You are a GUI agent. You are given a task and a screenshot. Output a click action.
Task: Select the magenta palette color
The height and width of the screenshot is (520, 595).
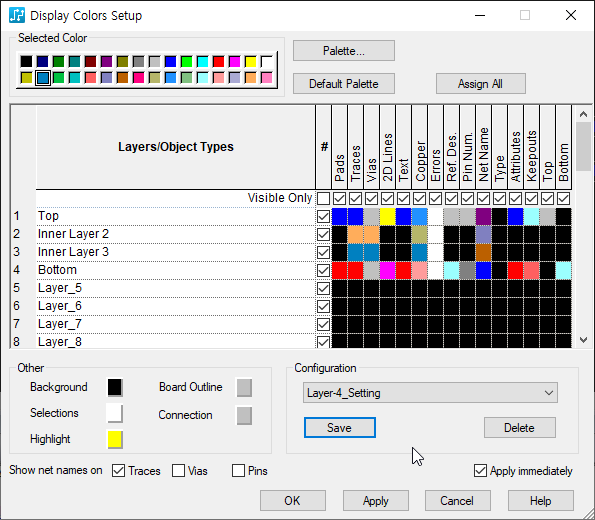235,61
